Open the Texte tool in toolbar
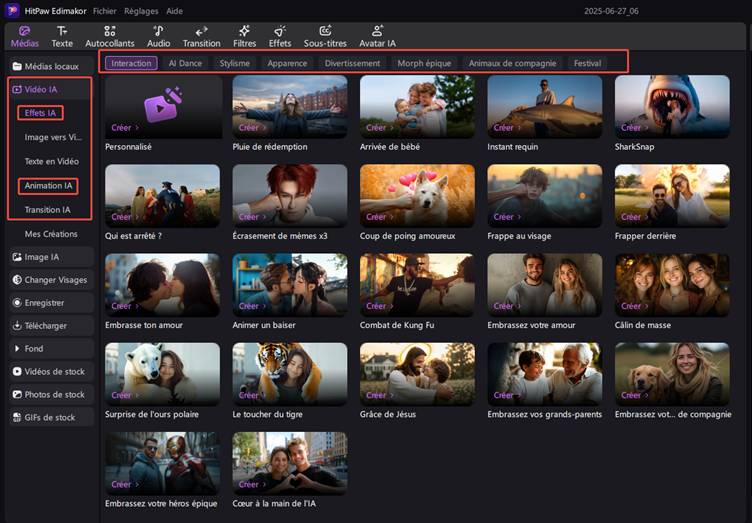This screenshot has height=523, width=752. (62, 36)
